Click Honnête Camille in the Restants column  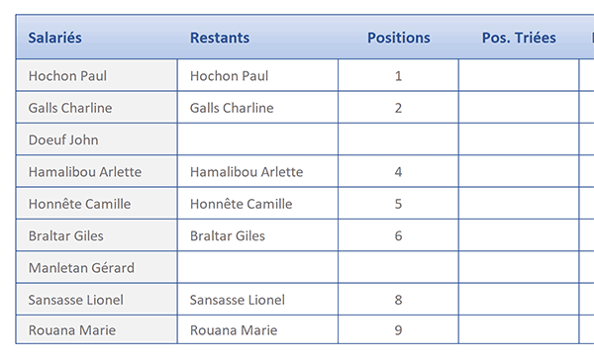pos(257,203)
